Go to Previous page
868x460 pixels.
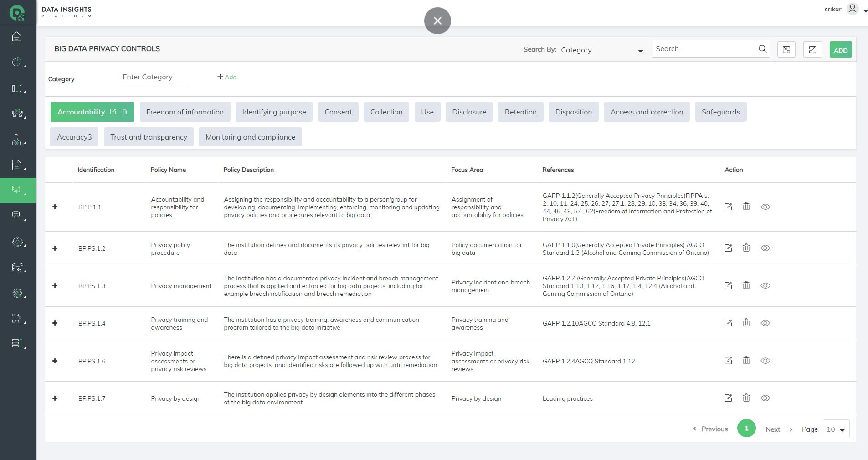tap(710, 429)
